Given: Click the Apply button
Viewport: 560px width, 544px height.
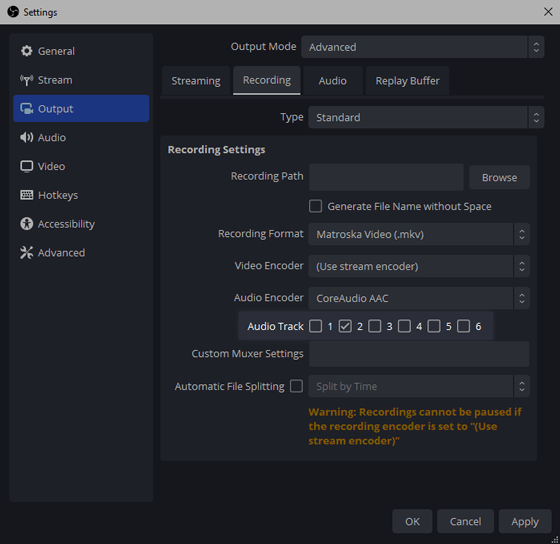Looking at the screenshot, I should coord(525,521).
